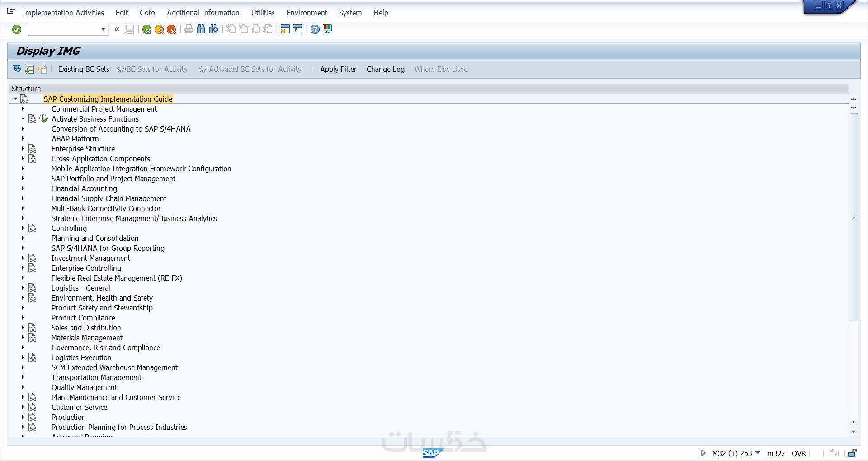Open the command field dropdown arrow
This screenshot has width=868, height=461.
click(104, 29)
